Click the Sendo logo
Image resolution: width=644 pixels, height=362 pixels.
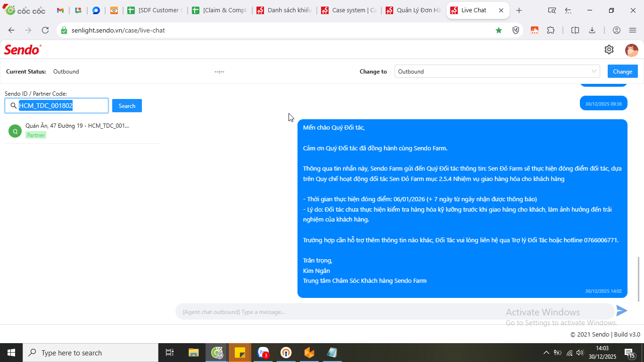23,49
